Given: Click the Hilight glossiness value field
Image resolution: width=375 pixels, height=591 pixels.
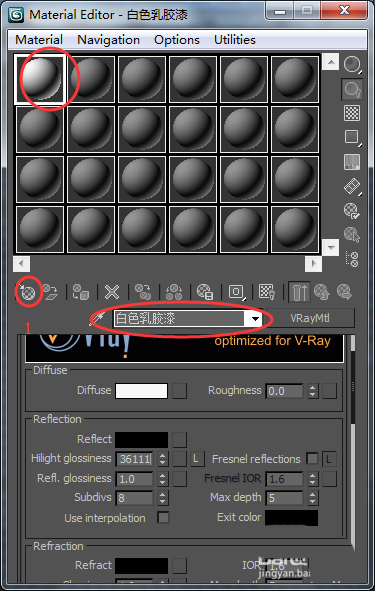Looking at the screenshot, I should pyautogui.click(x=134, y=459).
